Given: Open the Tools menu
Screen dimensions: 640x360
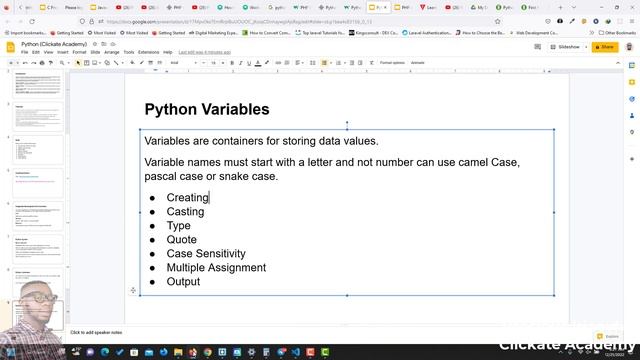Looking at the screenshot, I should point(129,52).
